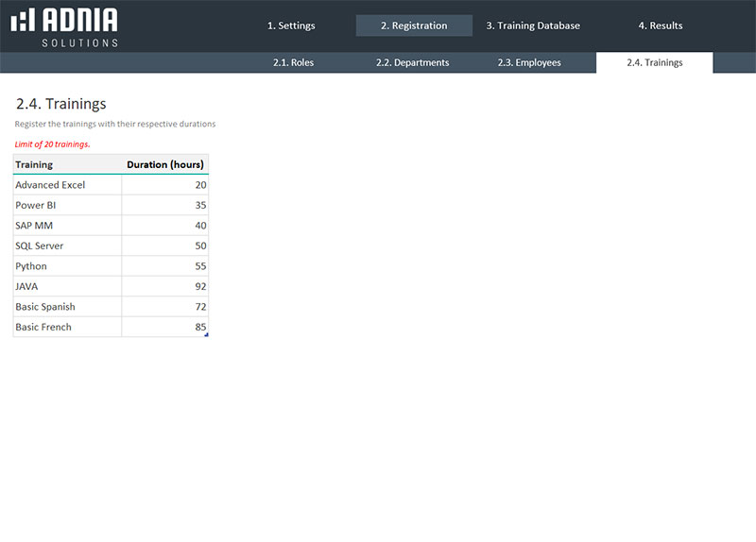This screenshot has height=542, width=756.
Task: Select the Advanced Excel training cell
Action: tap(67, 185)
